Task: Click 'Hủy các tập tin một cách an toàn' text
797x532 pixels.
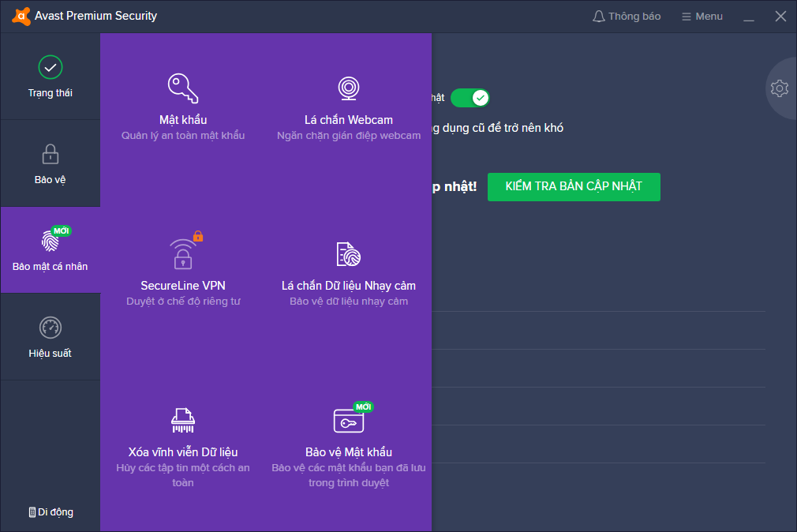Action: pos(183,475)
